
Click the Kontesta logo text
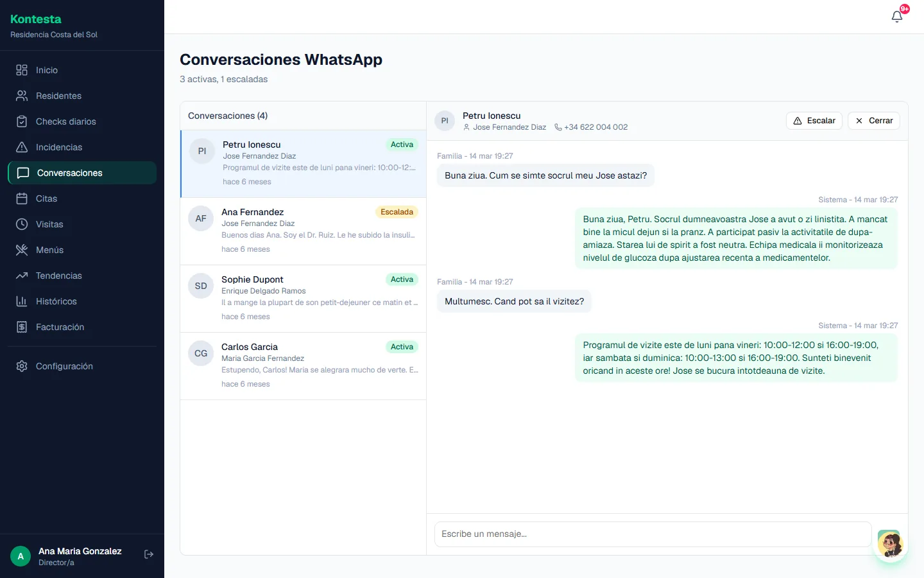36,19
